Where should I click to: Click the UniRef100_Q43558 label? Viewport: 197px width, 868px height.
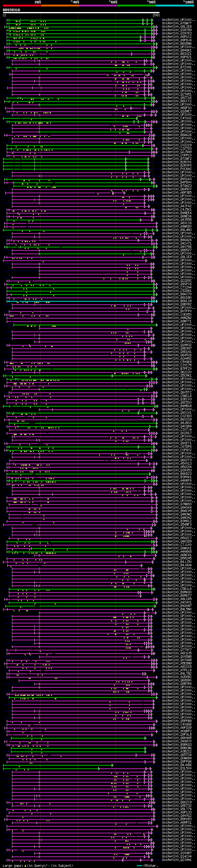[177, 220]
